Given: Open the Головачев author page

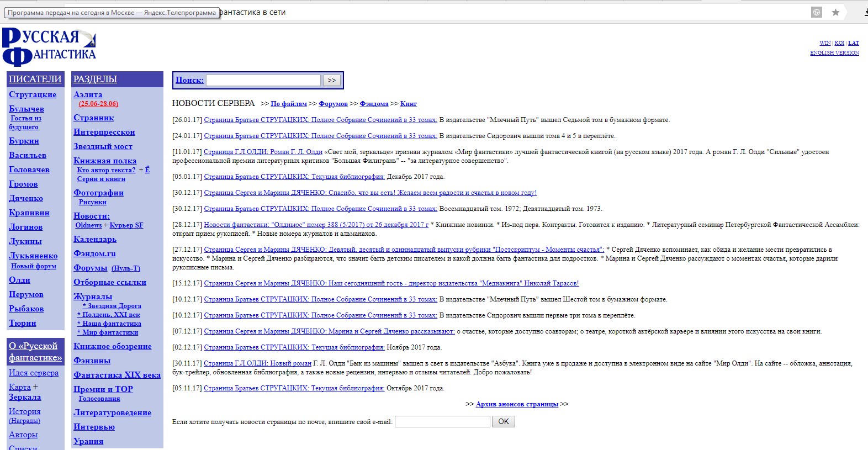Looking at the screenshot, I should tap(29, 170).
